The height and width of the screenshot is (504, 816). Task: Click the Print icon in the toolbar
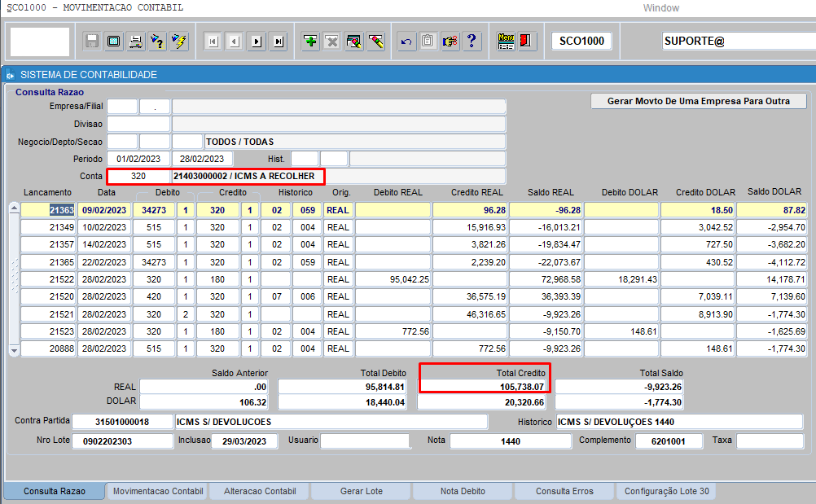tap(135, 41)
